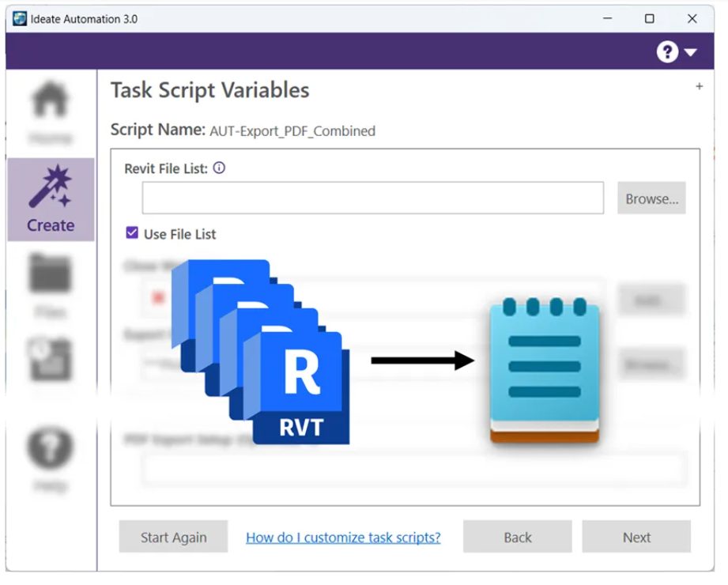
Task: Close the Ideate Automation window
Action: click(692, 18)
